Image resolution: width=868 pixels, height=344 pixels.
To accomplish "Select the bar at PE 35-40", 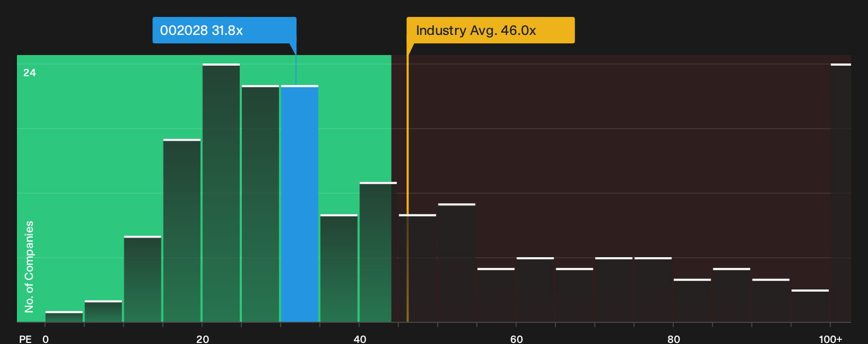I will pyautogui.click(x=339, y=268).
